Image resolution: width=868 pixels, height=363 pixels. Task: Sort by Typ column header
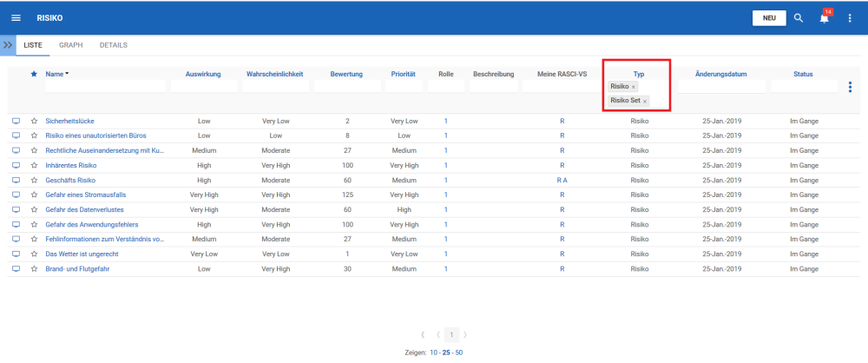coord(639,74)
